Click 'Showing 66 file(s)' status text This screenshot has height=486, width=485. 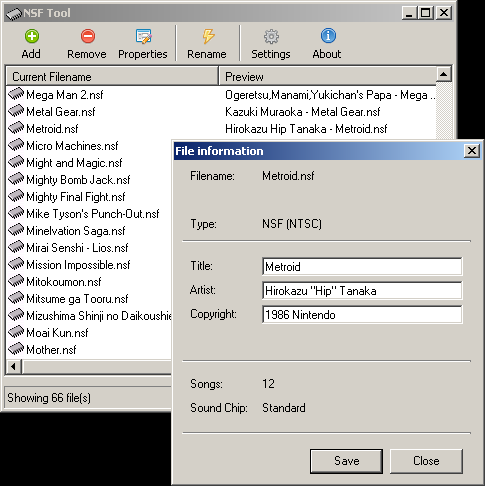49,398
